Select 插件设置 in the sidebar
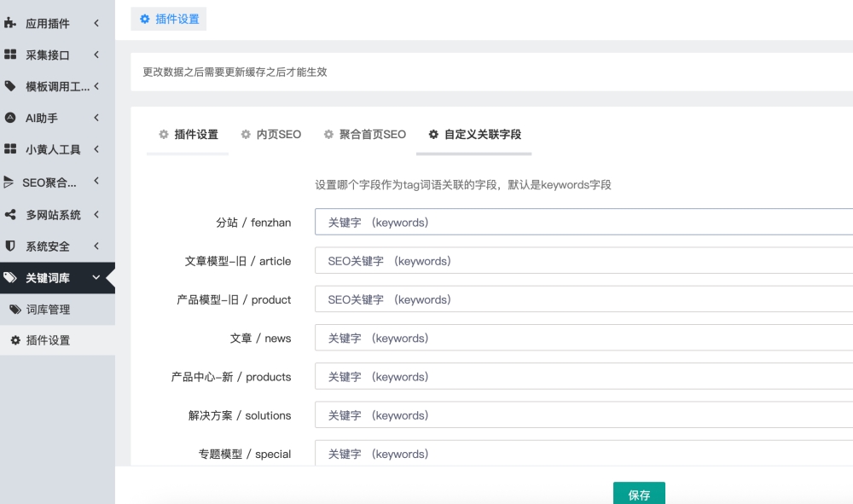The image size is (853, 504). pos(48,340)
